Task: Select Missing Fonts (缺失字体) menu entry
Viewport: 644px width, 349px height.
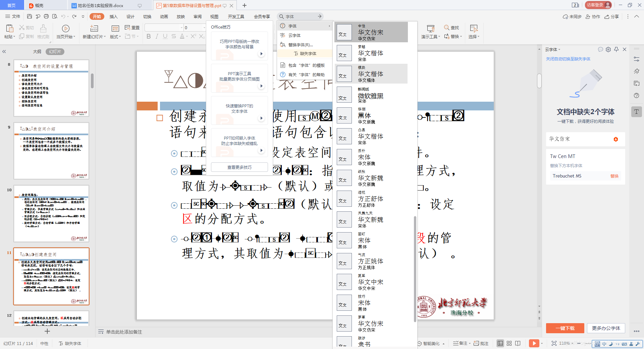Action: point(305,54)
